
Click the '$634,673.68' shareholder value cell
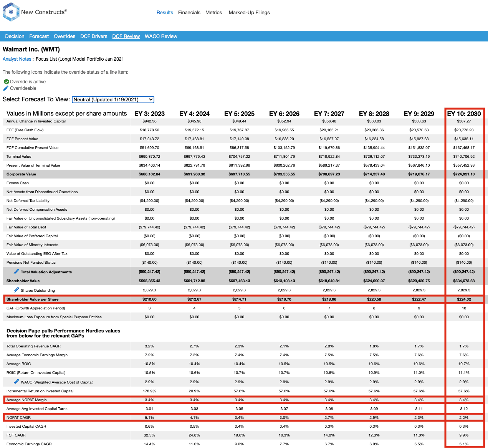(x=464, y=281)
